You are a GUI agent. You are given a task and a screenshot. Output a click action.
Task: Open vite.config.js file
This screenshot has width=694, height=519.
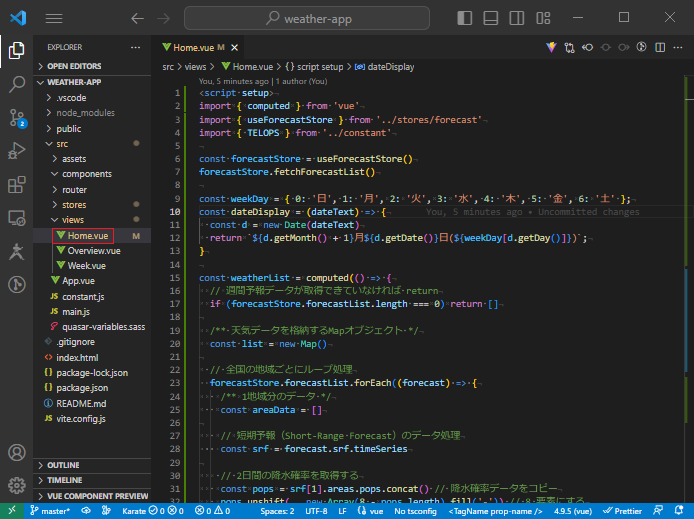pyautogui.click(x=92, y=419)
